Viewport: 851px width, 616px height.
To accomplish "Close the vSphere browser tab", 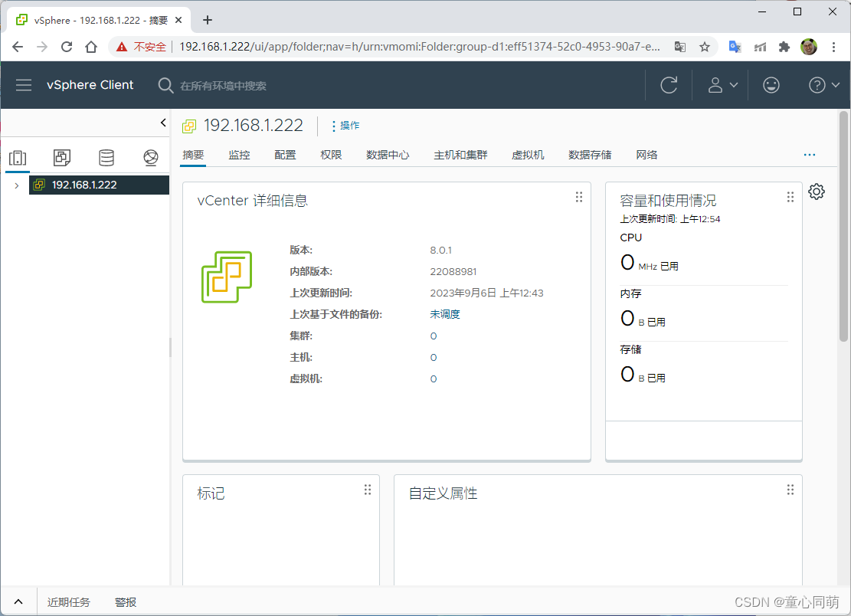I will tap(178, 20).
